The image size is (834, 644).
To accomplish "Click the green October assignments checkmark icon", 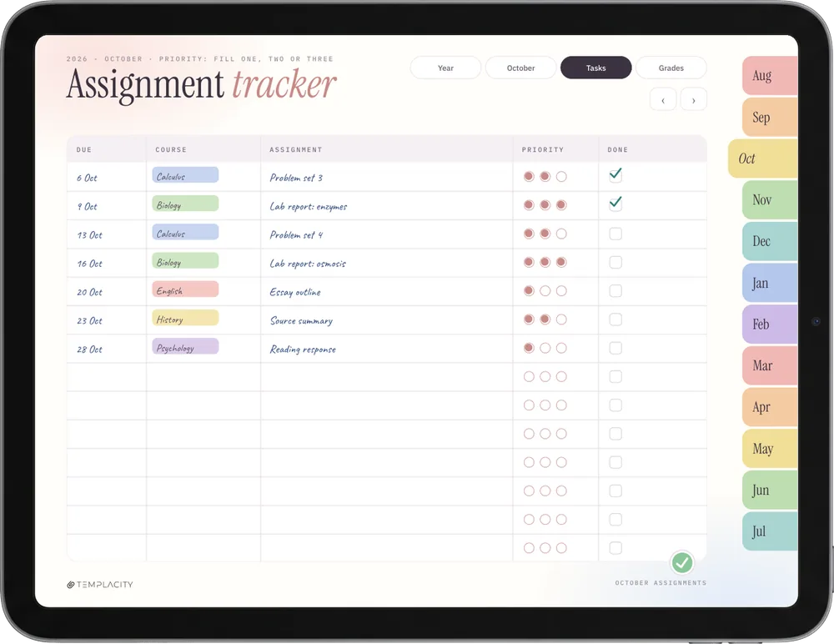I will (682, 562).
